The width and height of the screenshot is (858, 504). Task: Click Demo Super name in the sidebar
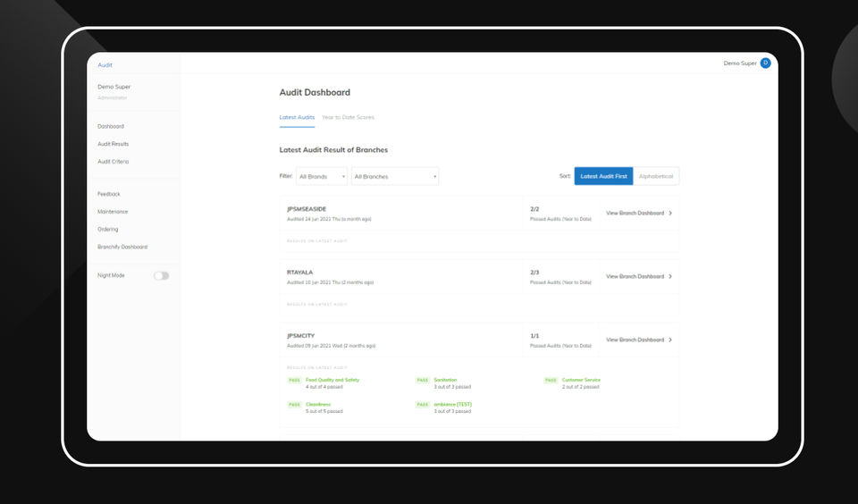tap(114, 87)
